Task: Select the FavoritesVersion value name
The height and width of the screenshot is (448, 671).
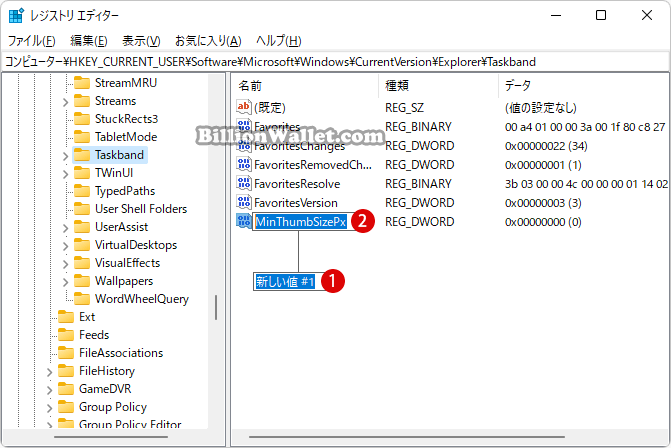Action: (x=296, y=202)
